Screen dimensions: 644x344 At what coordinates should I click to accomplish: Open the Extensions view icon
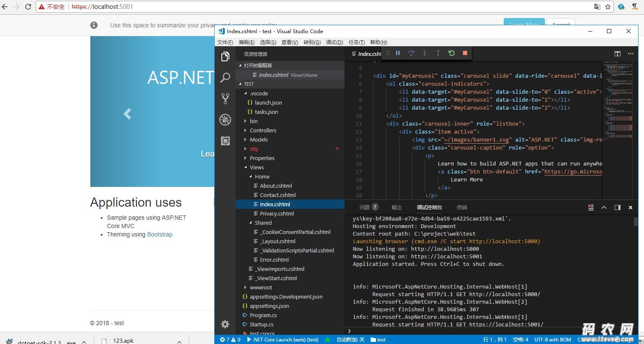(x=225, y=141)
